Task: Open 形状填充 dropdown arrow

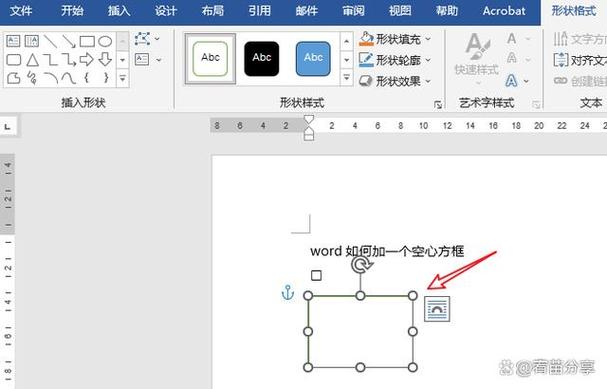Action: click(428, 39)
